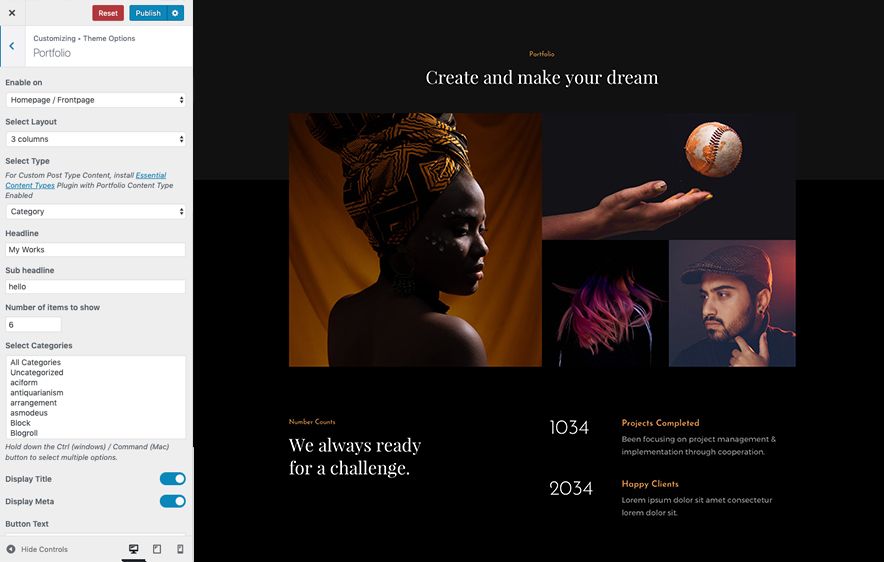Select Blogroll in the categories list

[24, 433]
